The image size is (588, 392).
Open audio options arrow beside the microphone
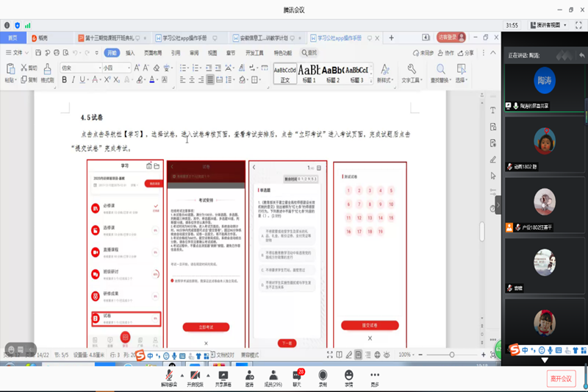click(182, 375)
